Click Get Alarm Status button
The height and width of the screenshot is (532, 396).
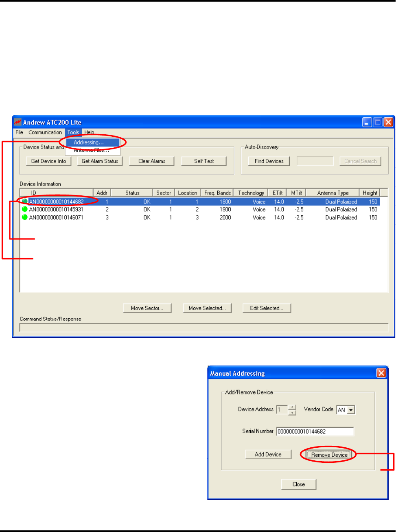click(100, 161)
